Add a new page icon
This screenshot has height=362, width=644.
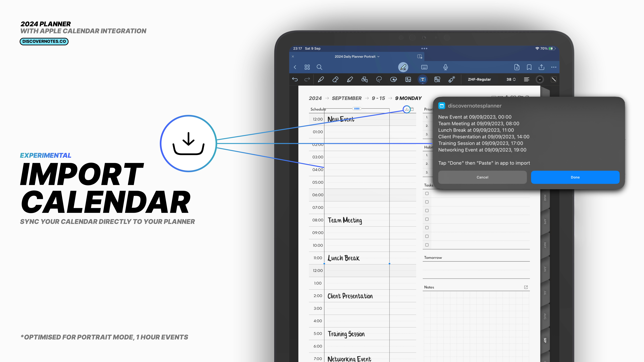pos(517,67)
